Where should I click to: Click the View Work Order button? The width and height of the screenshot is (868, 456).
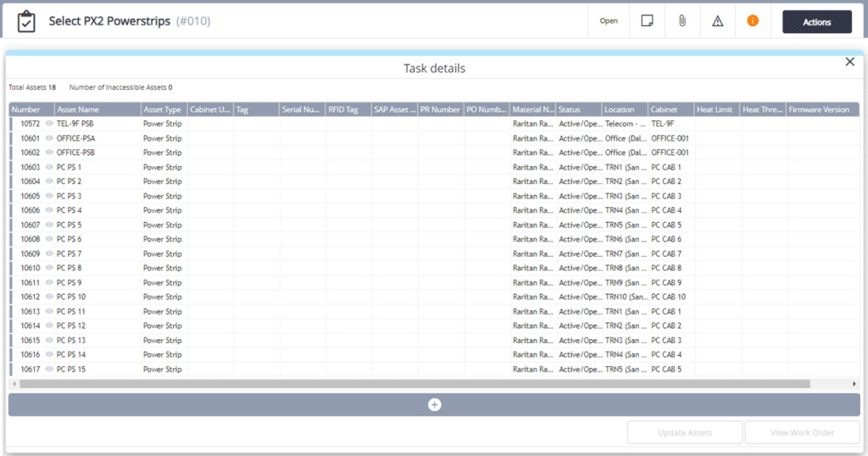(802, 433)
